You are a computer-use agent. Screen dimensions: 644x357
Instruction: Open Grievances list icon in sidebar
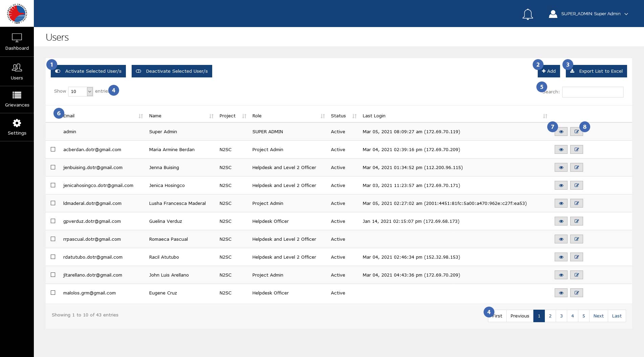[x=17, y=95]
